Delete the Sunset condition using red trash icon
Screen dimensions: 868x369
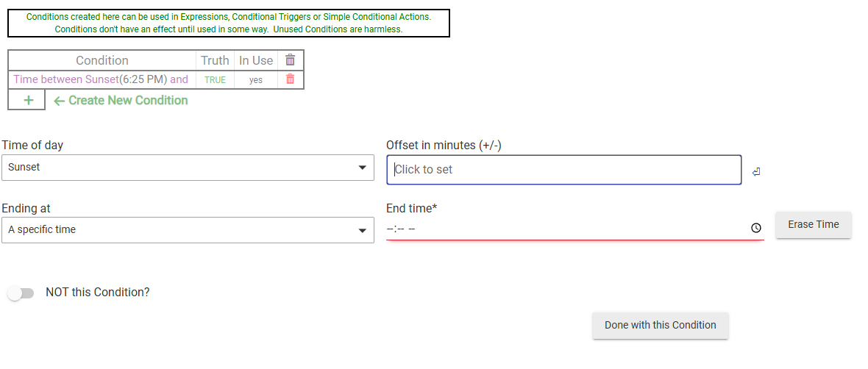coord(291,79)
